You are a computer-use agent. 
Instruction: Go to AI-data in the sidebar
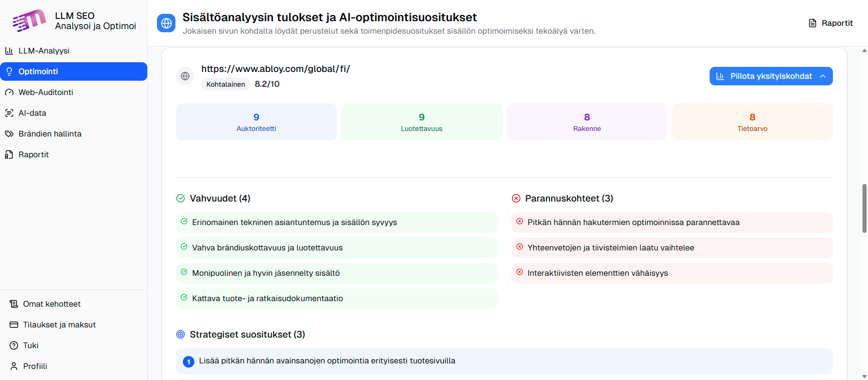coord(32,113)
